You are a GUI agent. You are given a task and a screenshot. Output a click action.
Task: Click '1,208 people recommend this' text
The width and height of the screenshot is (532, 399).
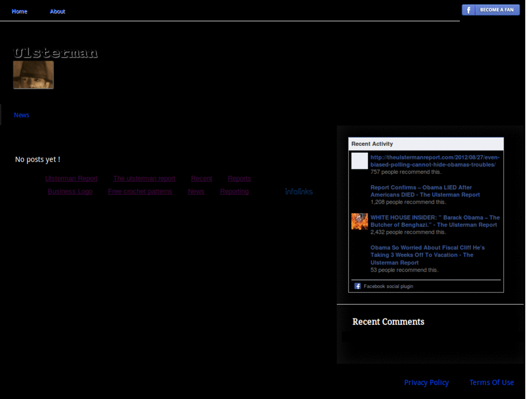click(408, 202)
